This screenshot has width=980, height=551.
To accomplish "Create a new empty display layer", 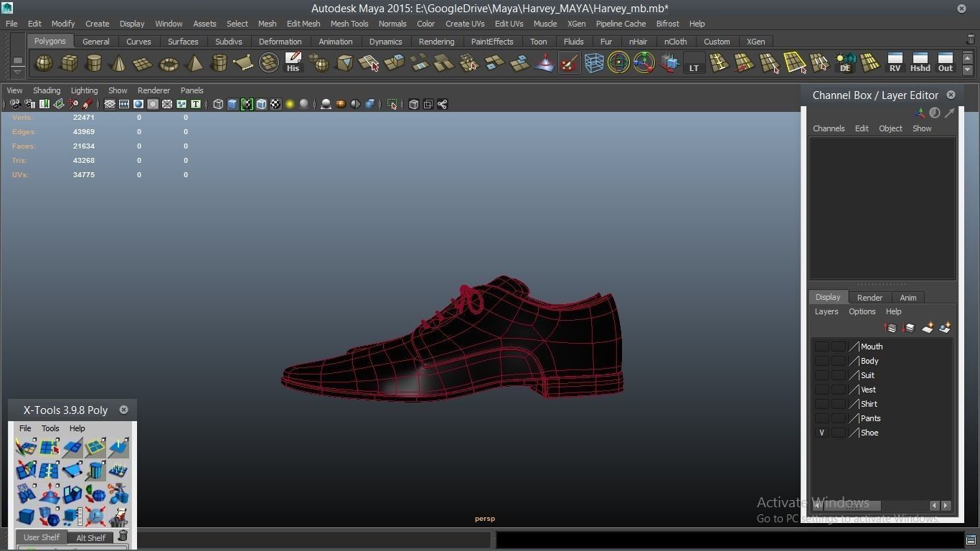I will [928, 328].
